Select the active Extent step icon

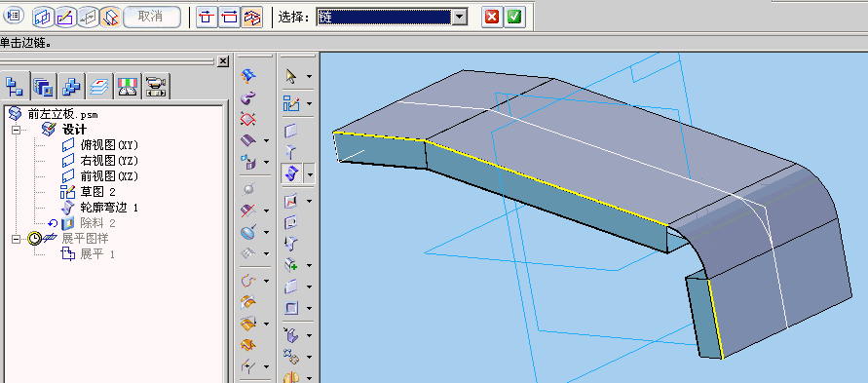pos(111,18)
